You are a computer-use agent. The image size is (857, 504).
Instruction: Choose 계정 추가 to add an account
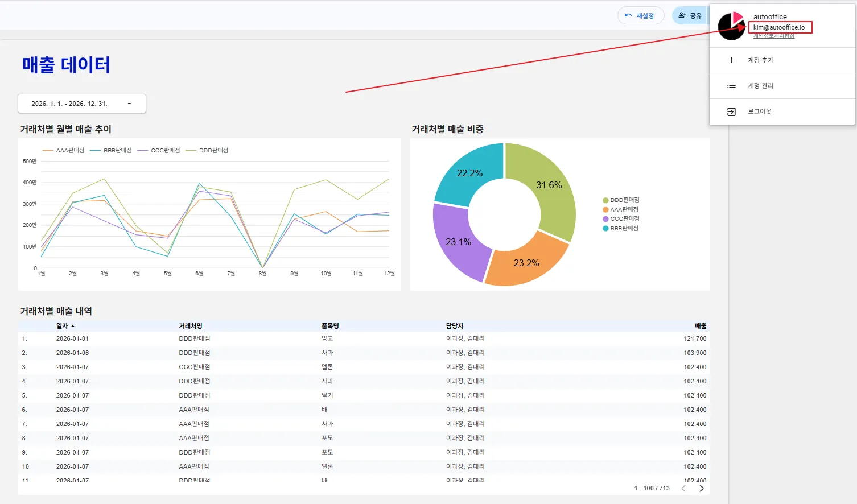(782, 60)
